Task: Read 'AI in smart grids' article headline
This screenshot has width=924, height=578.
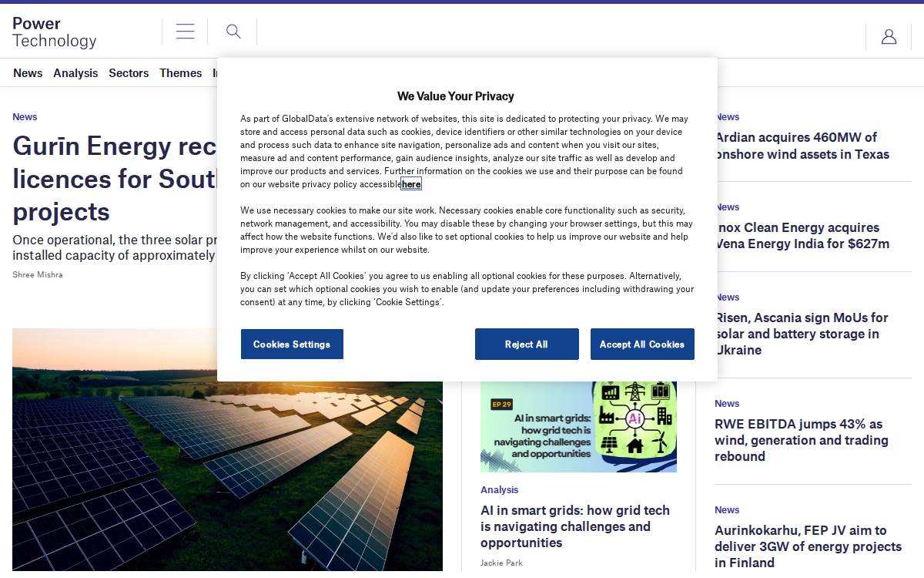Action: coord(575,526)
